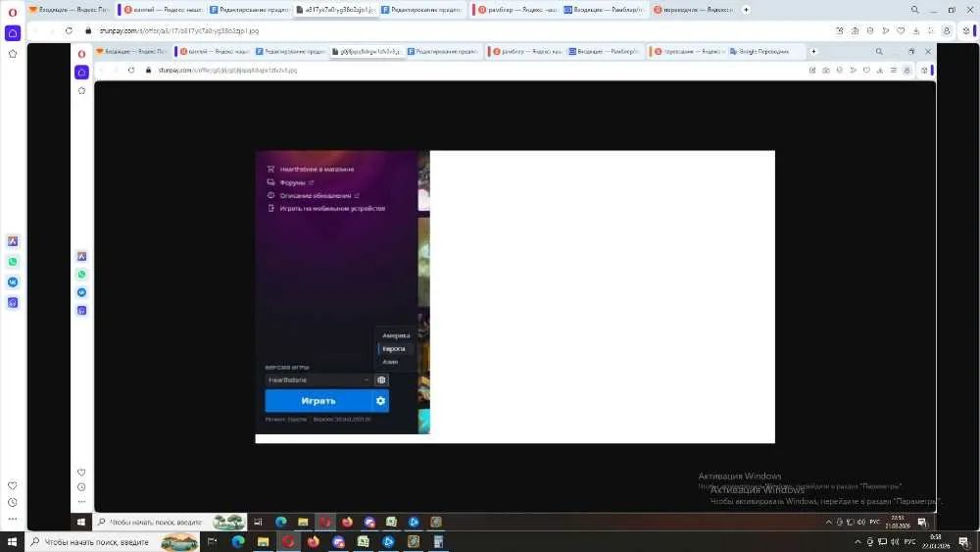Image resolution: width=980 pixels, height=552 pixels.
Task: Switch РУС input language indicator
Action: [x=910, y=542]
